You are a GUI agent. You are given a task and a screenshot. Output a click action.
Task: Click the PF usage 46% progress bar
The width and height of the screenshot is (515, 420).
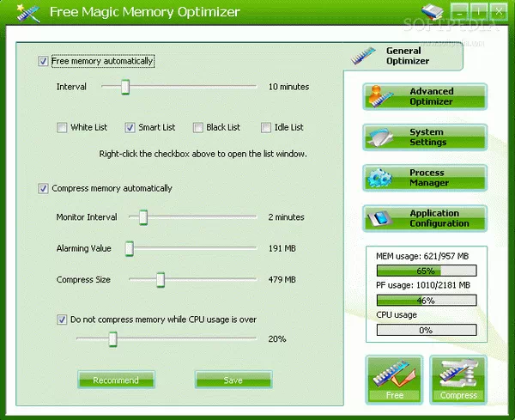[x=427, y=300]
